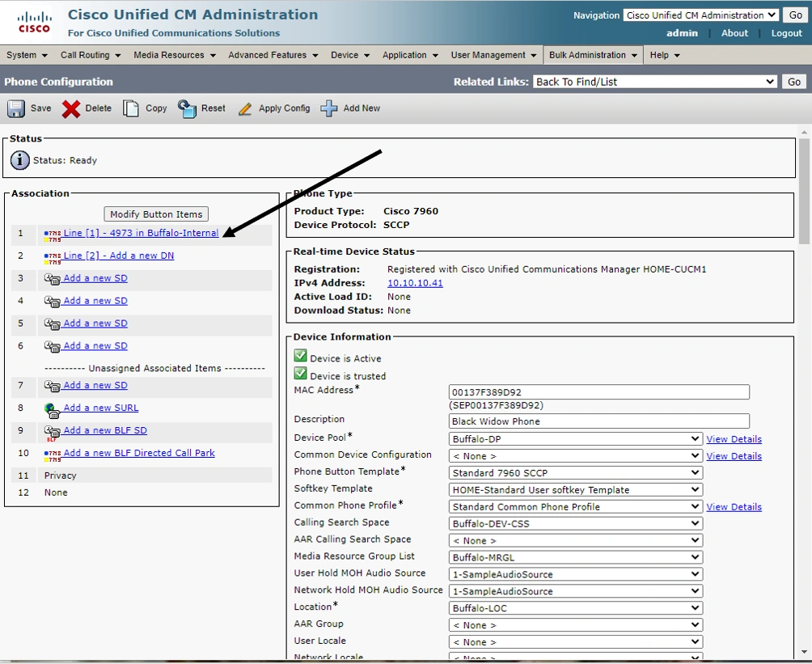
Task: Click the Apply Config pencil icon
Action: coord(245,108)
